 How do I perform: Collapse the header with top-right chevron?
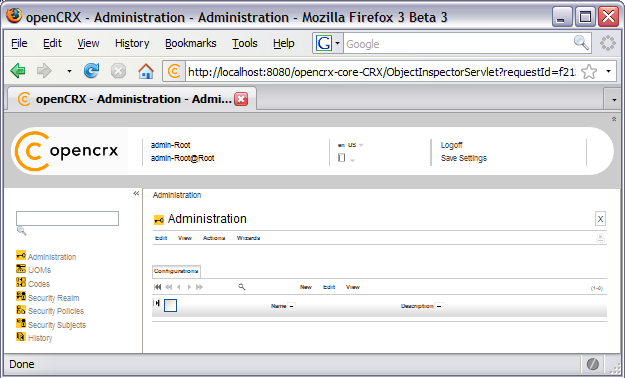click(x=614, y=119)
